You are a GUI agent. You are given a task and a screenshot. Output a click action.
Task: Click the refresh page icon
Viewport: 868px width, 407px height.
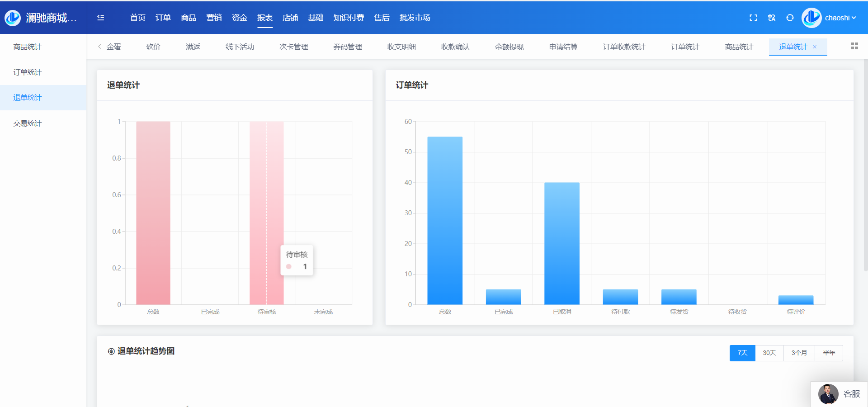click(790, 18)
